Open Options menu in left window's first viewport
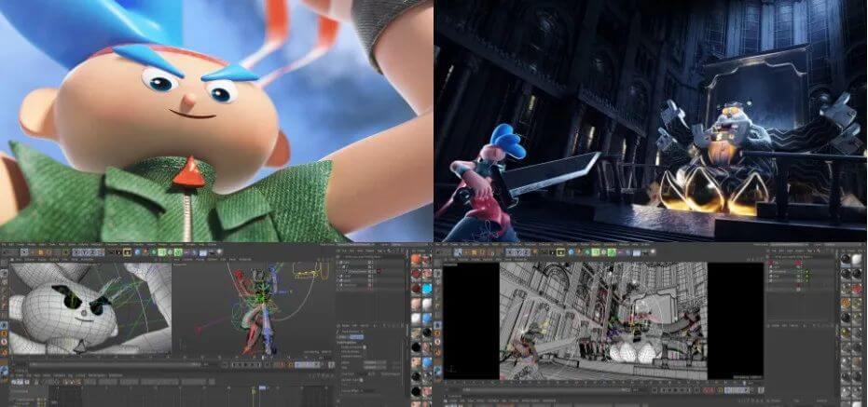 pos(54,259)
